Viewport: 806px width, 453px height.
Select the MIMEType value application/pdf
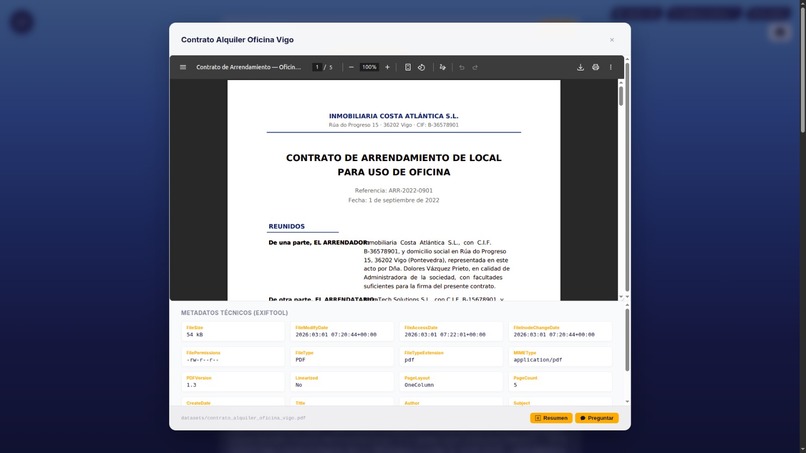pyautogui.click(x=538, y=360)
